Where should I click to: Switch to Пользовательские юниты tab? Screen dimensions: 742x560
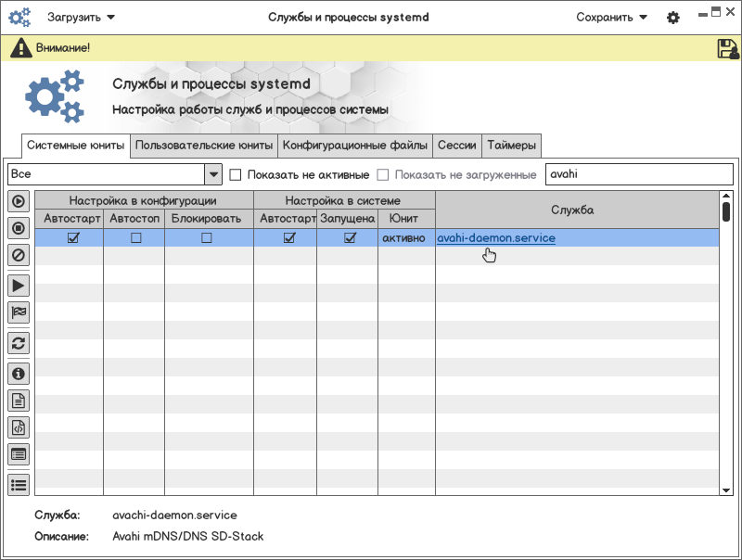[204, 146]
